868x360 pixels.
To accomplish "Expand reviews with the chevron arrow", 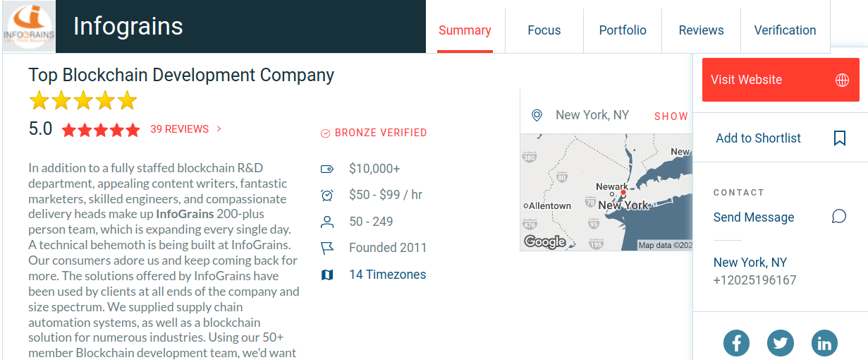I will click(x=219, y=129).
